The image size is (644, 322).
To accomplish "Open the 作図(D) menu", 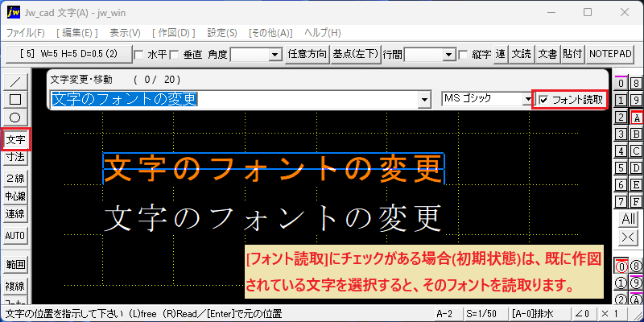I will [x=173, y=33].
